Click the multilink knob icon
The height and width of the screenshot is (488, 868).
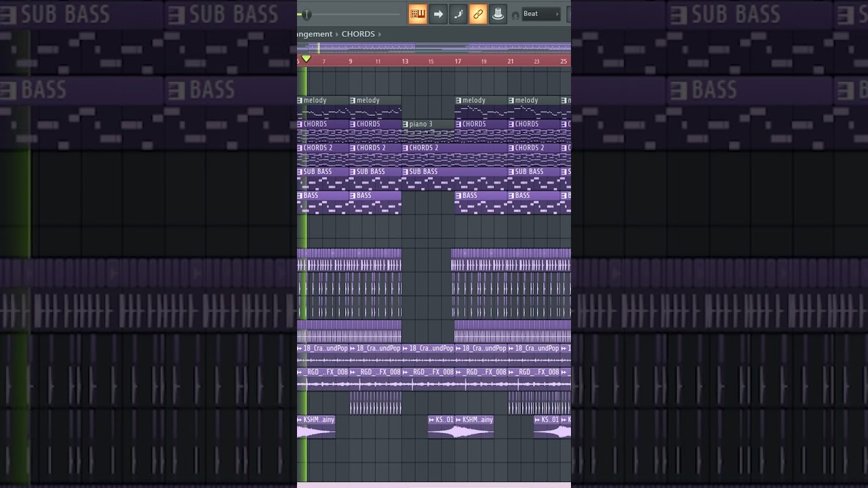click(x=498, y=14)
